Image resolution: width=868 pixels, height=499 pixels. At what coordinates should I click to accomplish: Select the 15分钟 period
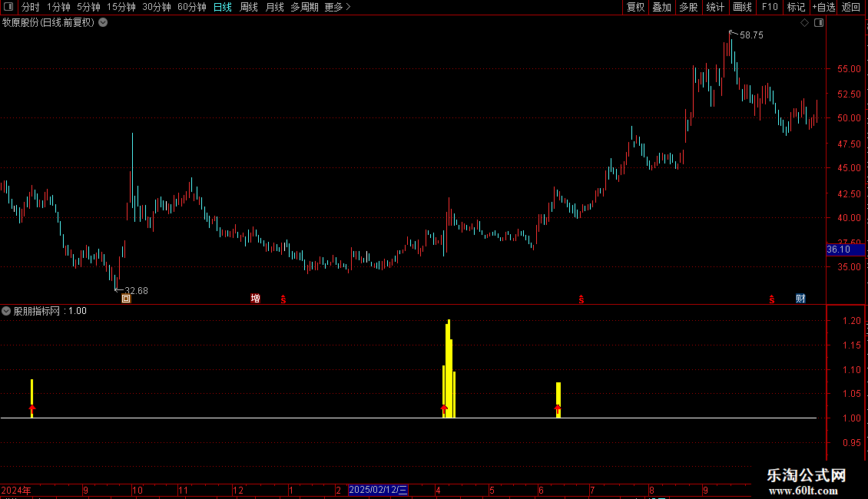pyautogui.click(x=121, y=7)
